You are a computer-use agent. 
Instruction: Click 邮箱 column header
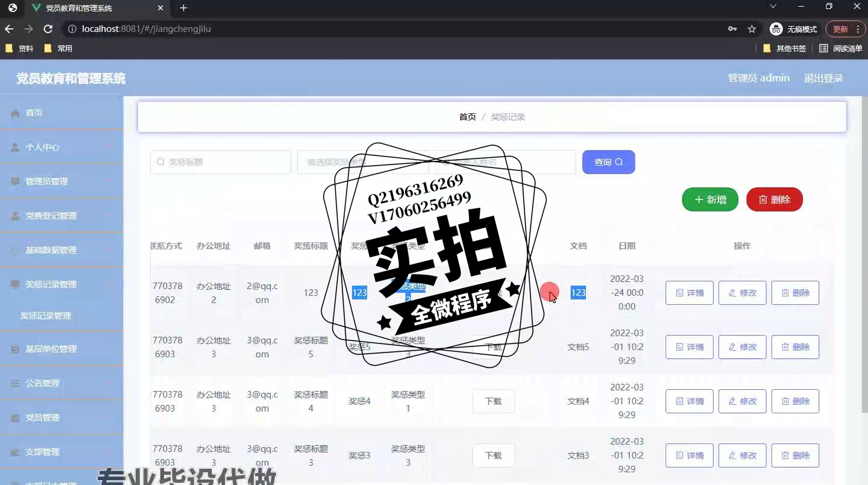pos(262,246)
